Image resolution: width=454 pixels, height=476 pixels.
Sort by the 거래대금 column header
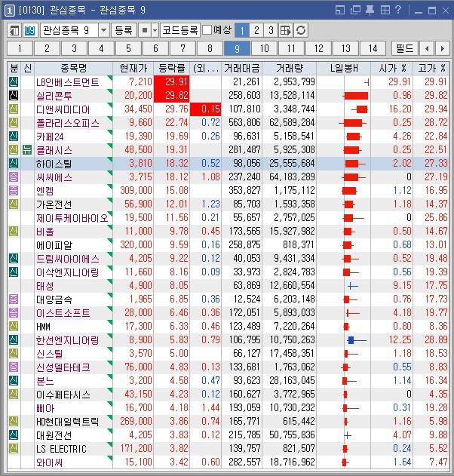coord(242,69)
